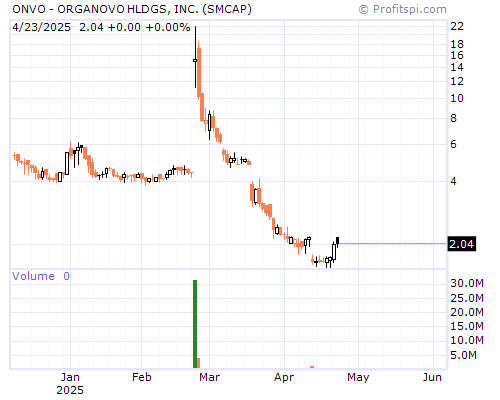Screen dimensions: 500x400
Task: Click the +0.00% change value
Action: click(x=168, y=27)
